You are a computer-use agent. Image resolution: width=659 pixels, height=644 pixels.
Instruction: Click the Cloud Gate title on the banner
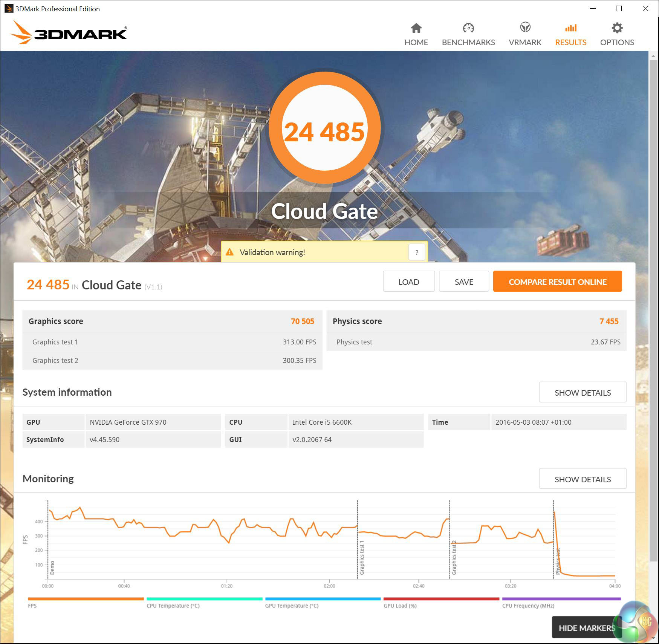(324, 211)
